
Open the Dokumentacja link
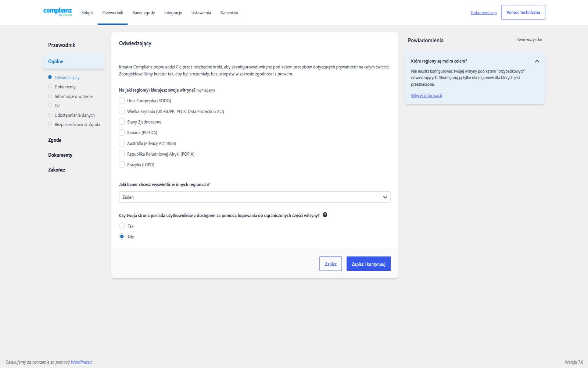(x=484, y=13)
